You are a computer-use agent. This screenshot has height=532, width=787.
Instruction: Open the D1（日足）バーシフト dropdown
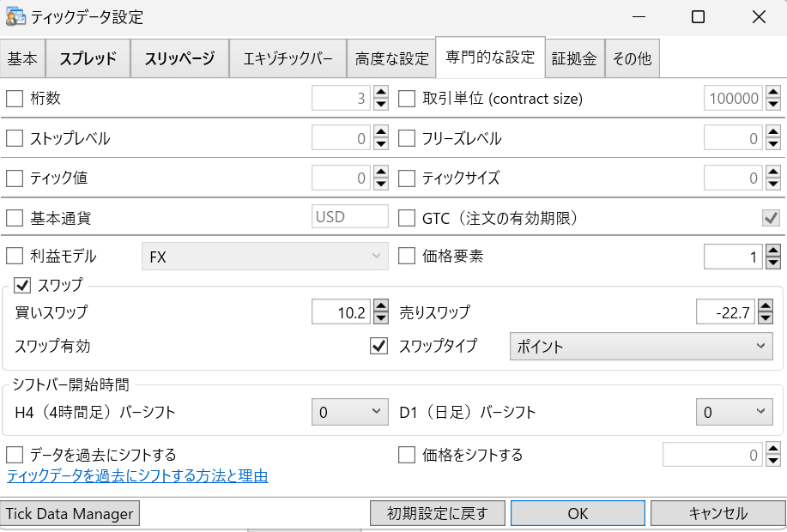[x=734, y=412]
